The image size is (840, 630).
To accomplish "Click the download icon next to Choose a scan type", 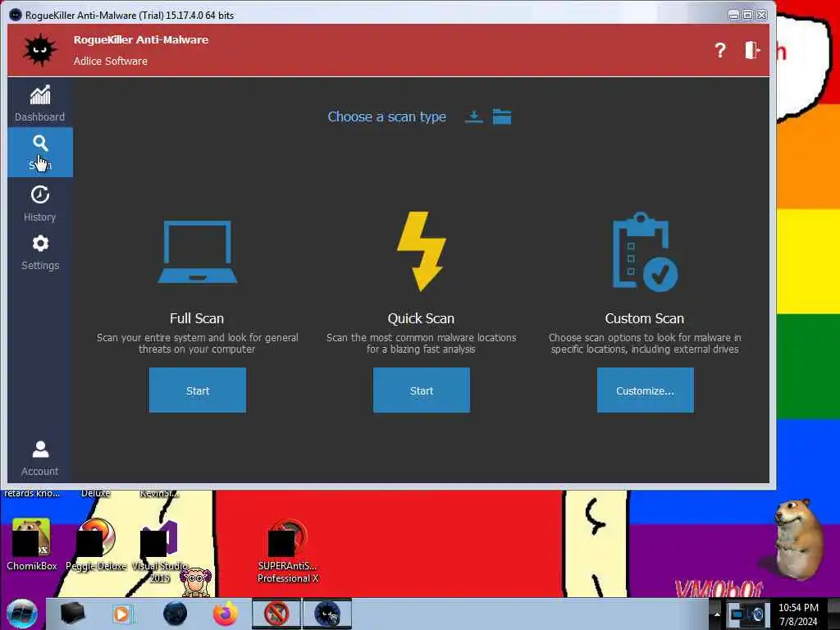I will pyautogui.click(x=473, y=116).
